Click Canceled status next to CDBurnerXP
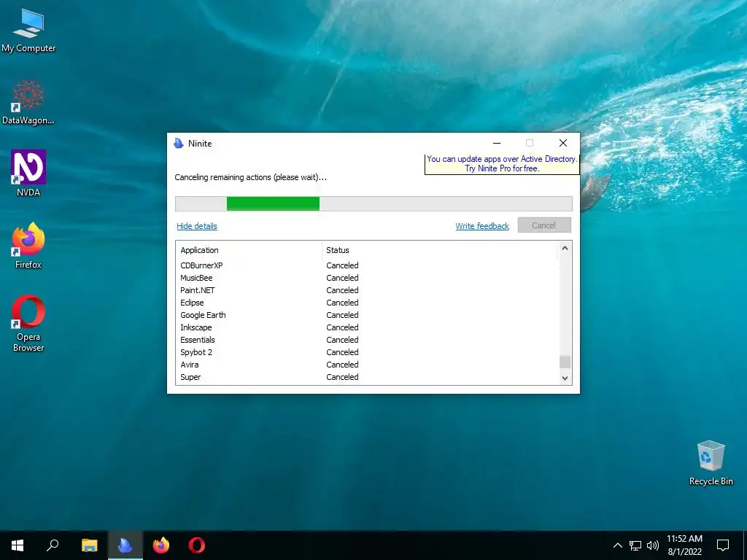 342,265
